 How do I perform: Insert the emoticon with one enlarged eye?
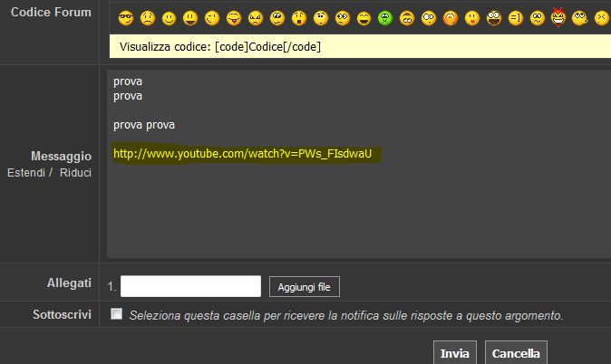tap(429, 18)
